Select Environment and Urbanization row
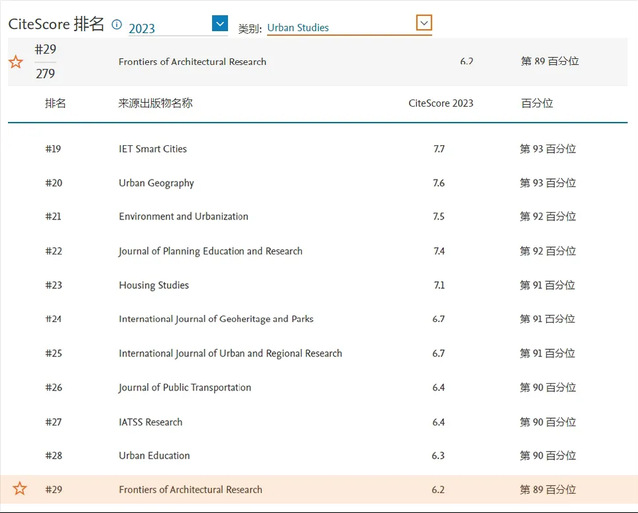638x513 pixels. point(183,217)
